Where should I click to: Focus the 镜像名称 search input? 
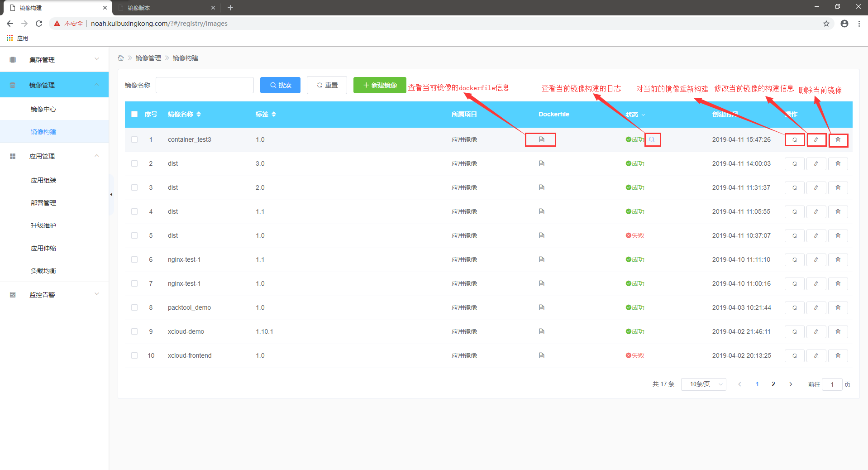point(205,85)
